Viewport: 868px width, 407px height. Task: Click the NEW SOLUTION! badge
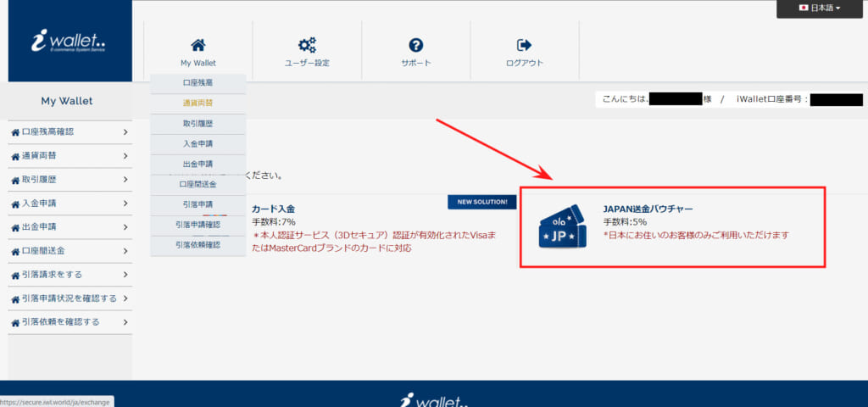[482, 202]
